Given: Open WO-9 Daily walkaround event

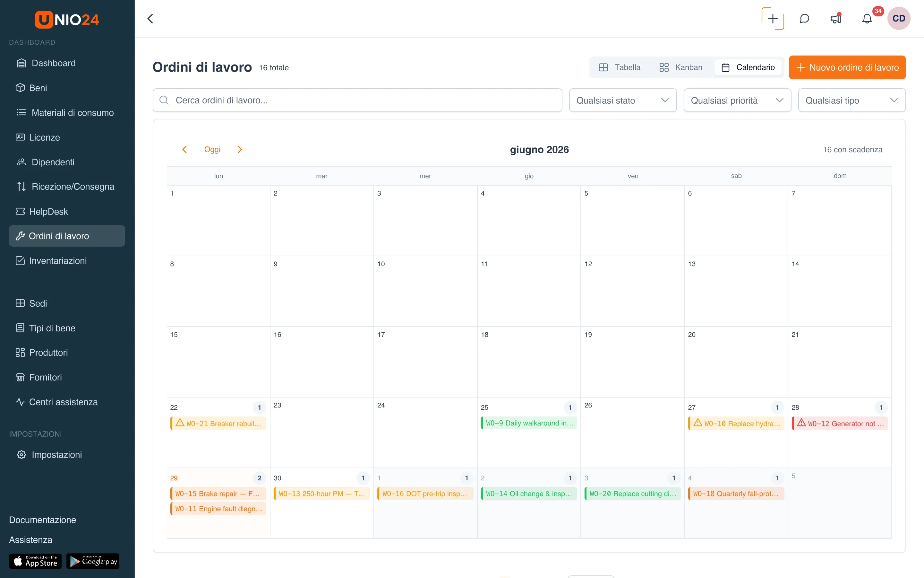Looking at the screenshot, I should tap(529, 423).
